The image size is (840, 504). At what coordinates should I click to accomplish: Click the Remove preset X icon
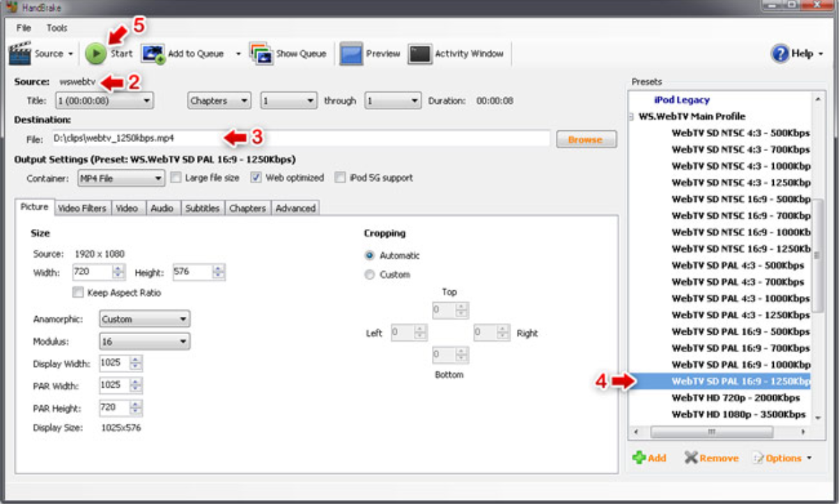(691, 457)
